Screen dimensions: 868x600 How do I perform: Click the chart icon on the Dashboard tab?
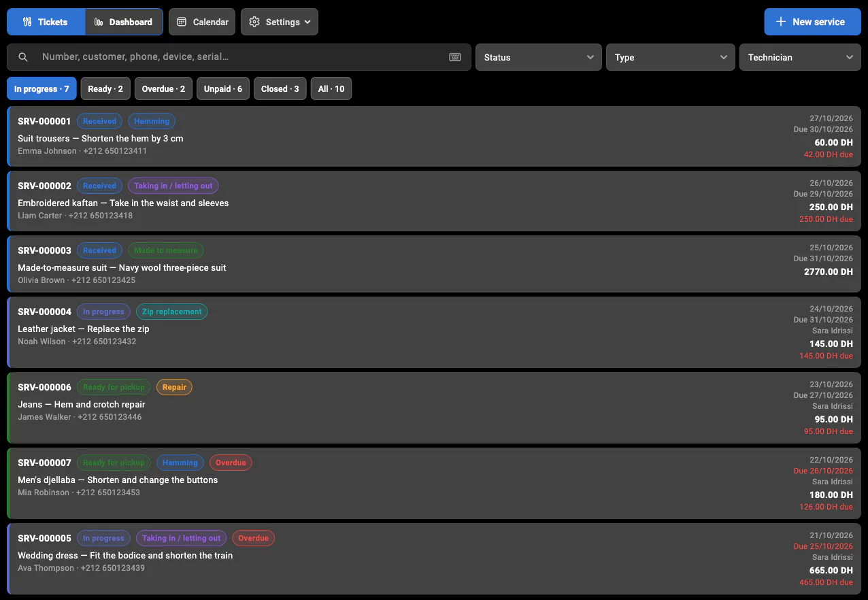click(99, 22)
